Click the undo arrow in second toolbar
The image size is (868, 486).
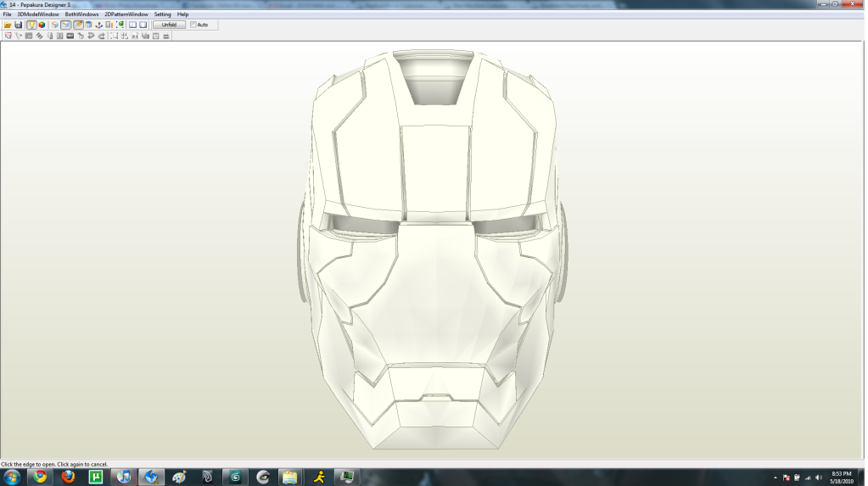pyautogui.click(x=92, y=36)
